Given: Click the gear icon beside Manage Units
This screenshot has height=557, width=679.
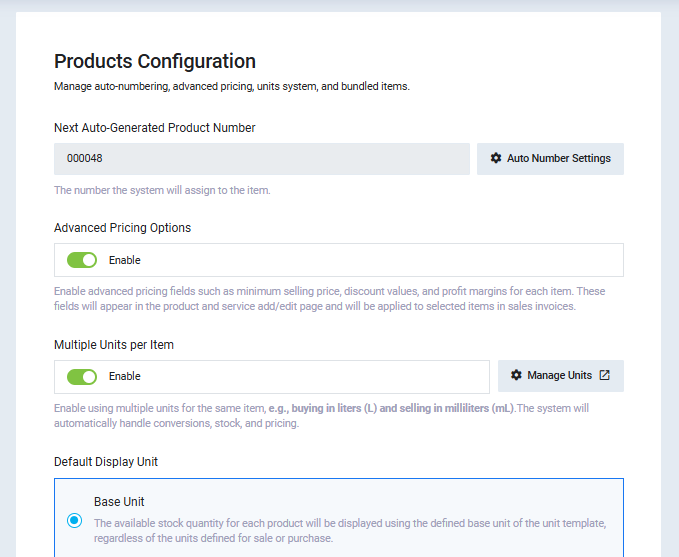Looking at the screenshot, I should pos(516,375).
